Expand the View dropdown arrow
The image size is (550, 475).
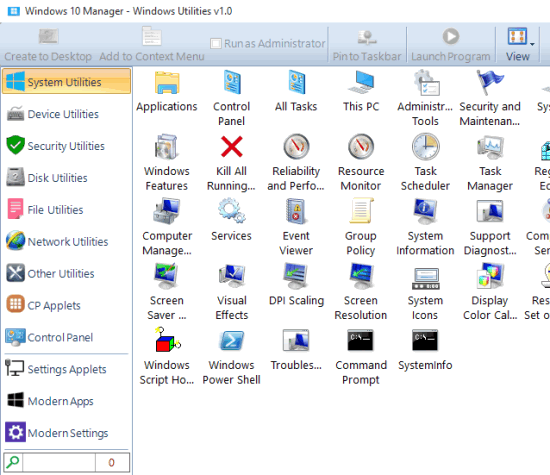pos(532,44)
